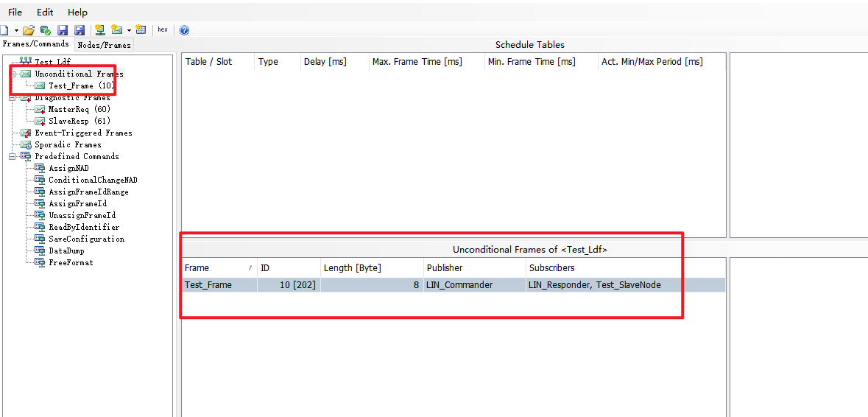The height and width of the screenshot is (417, 868).
Task: Click the Sporadic Frames clock envelope icon
Action: pos(26,145)
